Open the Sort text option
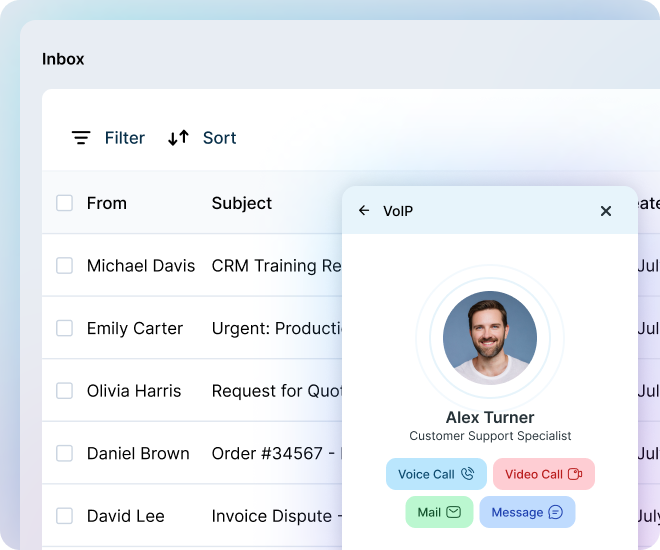The height and width of the screenshot is (550, 660). tap(219, 138)
